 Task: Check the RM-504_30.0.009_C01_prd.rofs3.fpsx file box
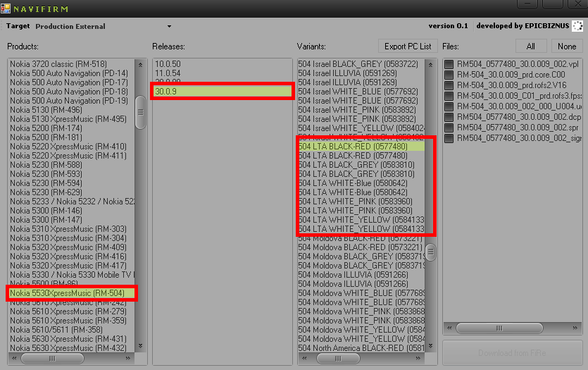[x=449, y=96]
